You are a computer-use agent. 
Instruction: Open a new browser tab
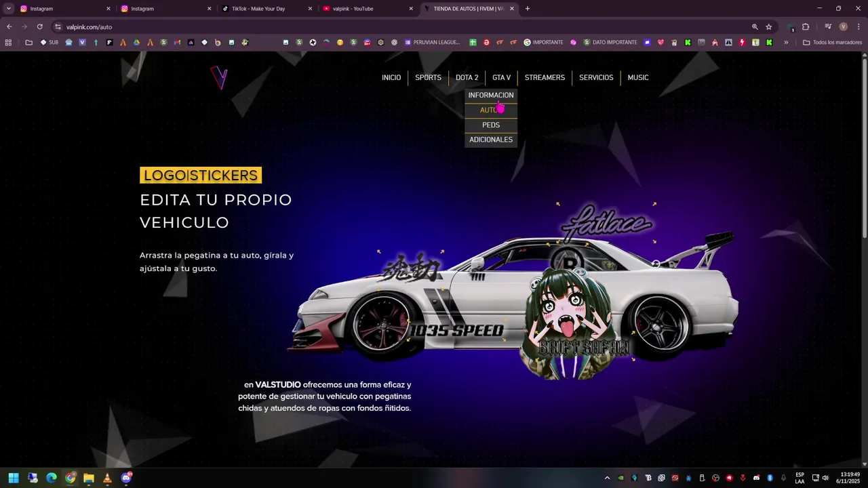coord(528,9)
